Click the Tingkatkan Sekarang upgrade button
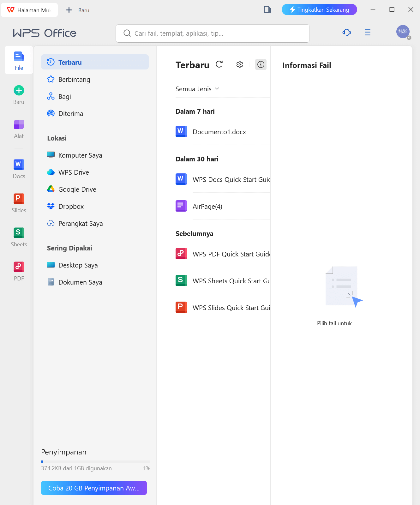Image resolution: width=420 pixels, height=505 pixels. click(319, 9)
